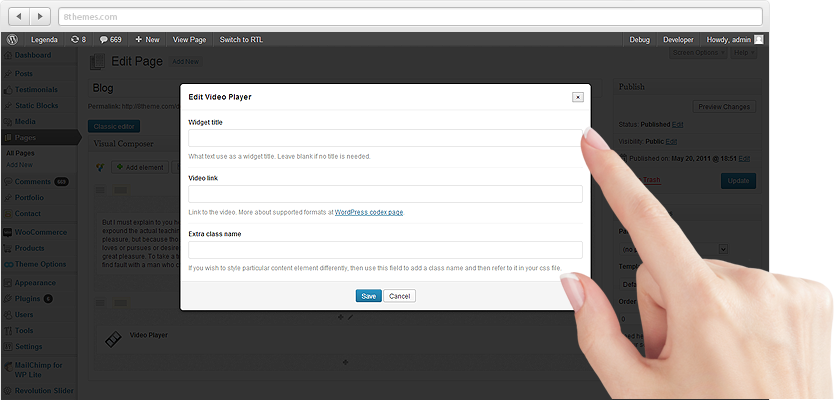Viewport: 834px width, 400px height.
Task: Open the comments bubble showing 669
Action: pos(110,39)
